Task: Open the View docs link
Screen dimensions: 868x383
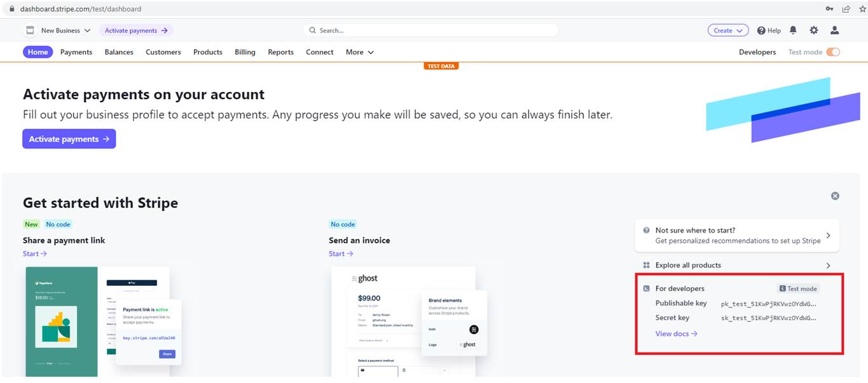Action: (676, 333)
